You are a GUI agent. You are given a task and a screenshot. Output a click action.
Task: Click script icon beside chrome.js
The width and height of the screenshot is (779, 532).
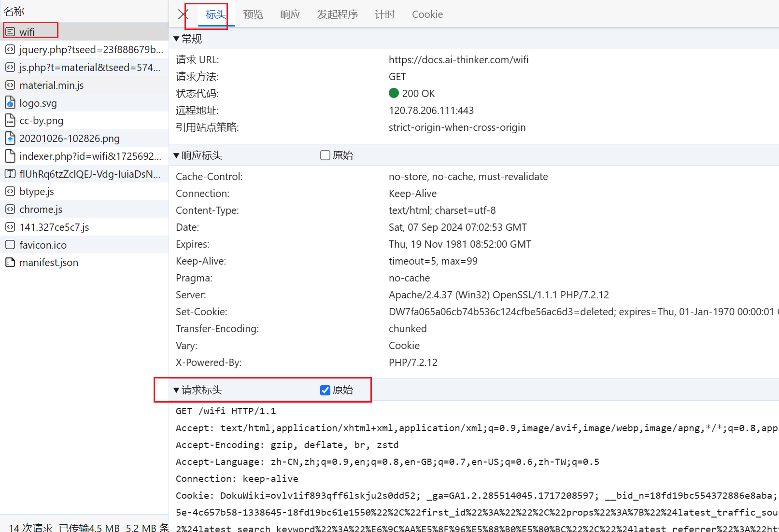pos(10,209)
